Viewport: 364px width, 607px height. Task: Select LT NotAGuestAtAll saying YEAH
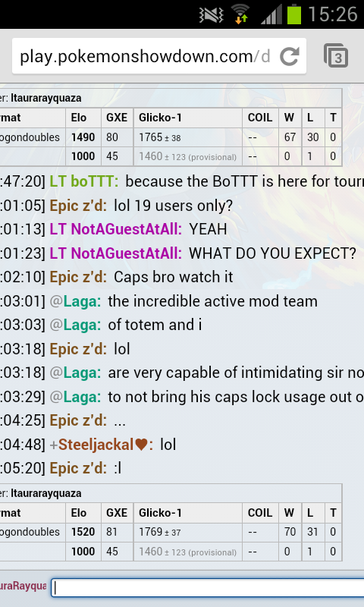tap(116, 229)
